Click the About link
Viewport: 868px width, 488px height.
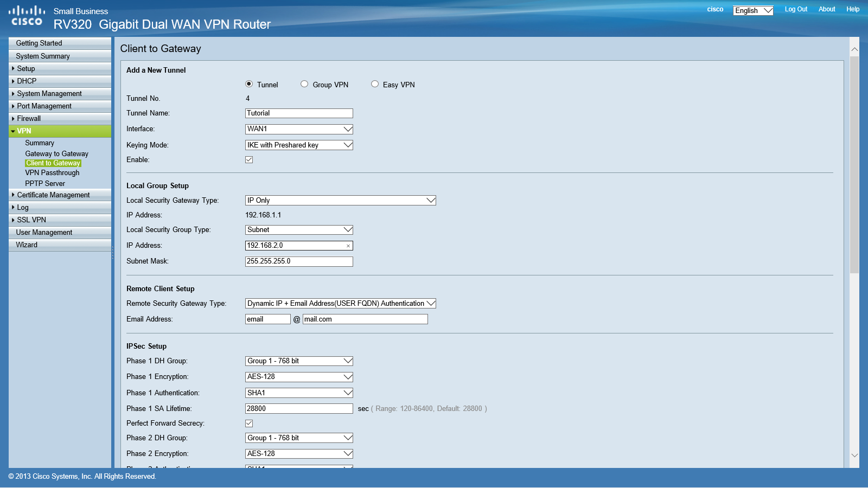pyautogui.click(x=827, y=9)
